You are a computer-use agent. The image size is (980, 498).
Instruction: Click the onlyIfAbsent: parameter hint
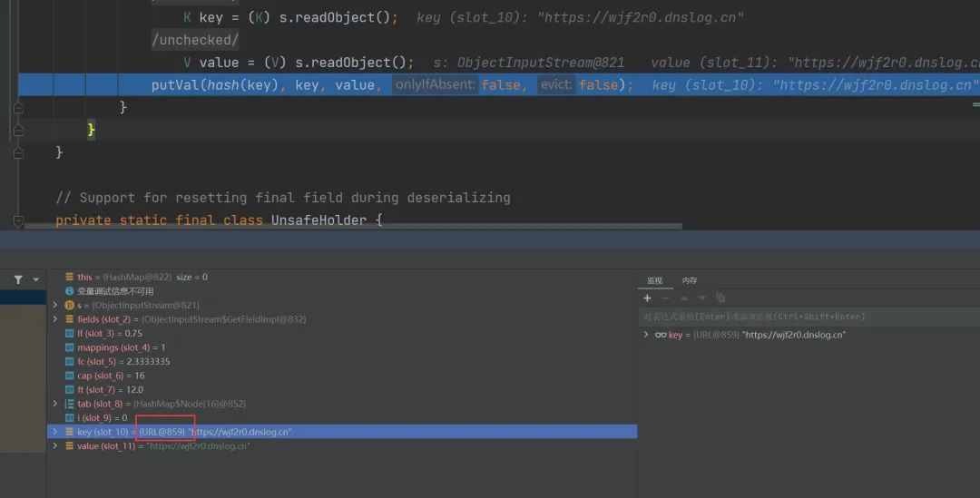(435, 84)
